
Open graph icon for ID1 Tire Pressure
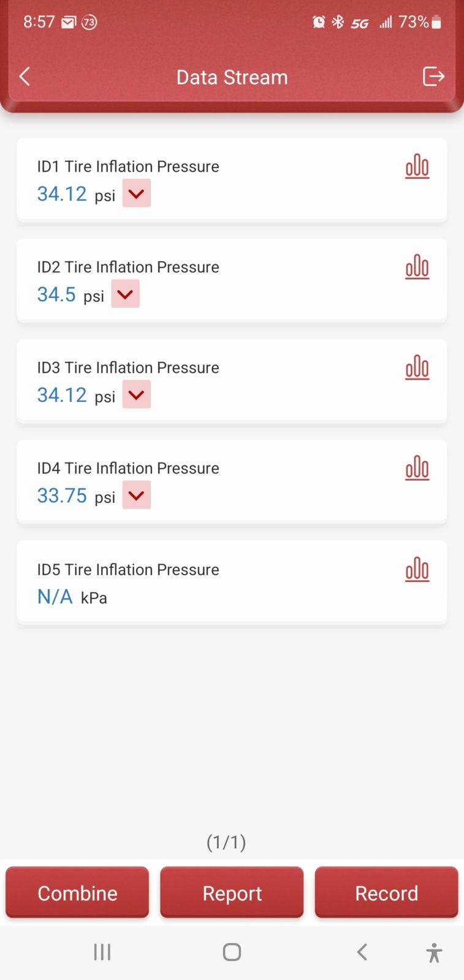[x=417, y=166]
